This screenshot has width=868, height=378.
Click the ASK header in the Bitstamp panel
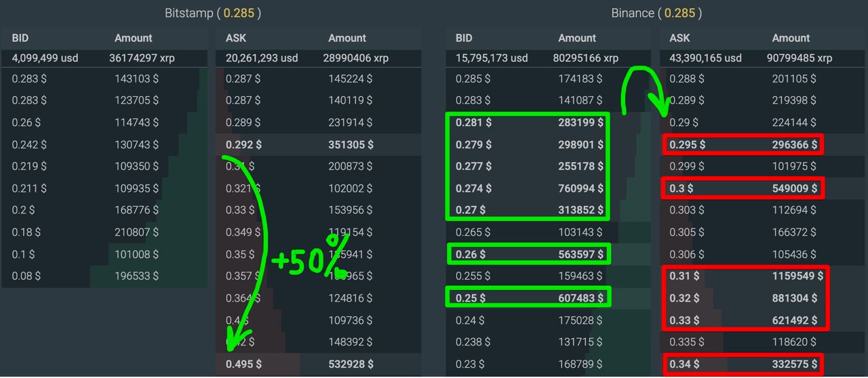(236, 38)
